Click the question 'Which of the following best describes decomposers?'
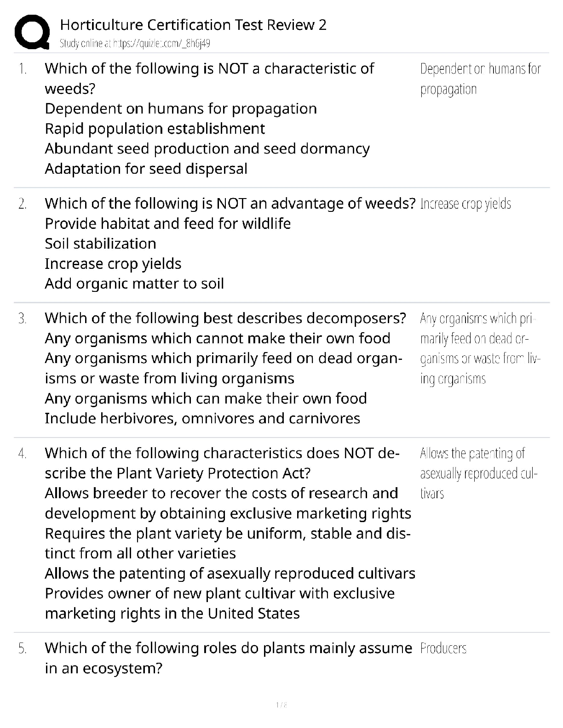Viewport: 563px width, 728px height. pos(225,318)
